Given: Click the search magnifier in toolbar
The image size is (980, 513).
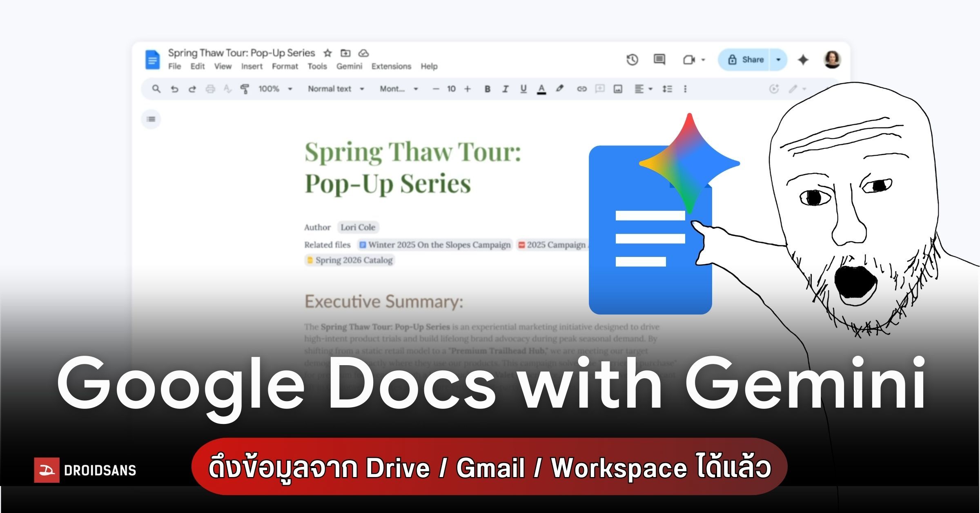Looking at the screenshot, I should [x=156, y=89].
